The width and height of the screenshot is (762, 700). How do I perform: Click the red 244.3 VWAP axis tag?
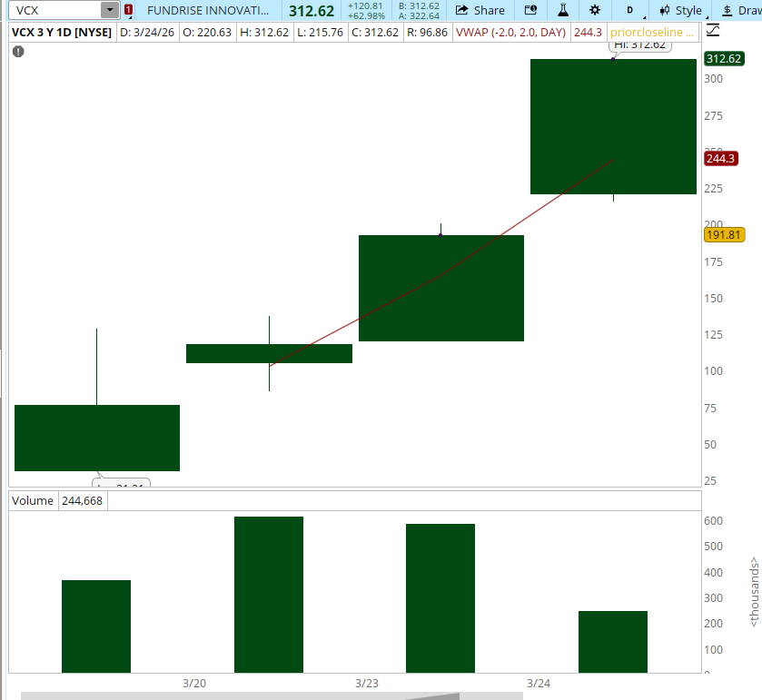pyautogui.click(x=721, y=158)
